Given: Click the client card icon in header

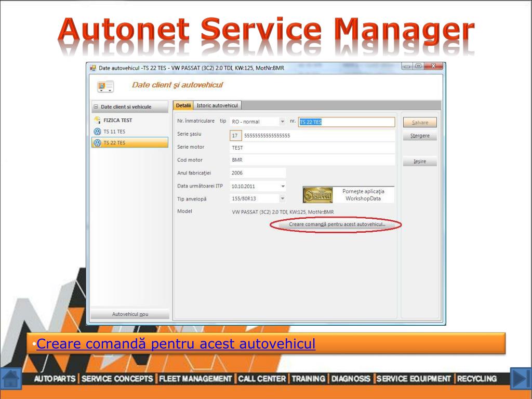Looking at the screenshot, I should 105,86.
